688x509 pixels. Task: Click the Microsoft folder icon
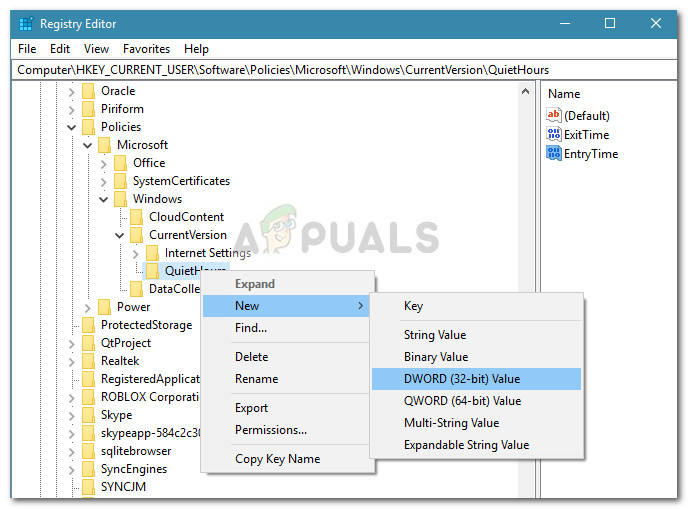[x=104, y=145]
